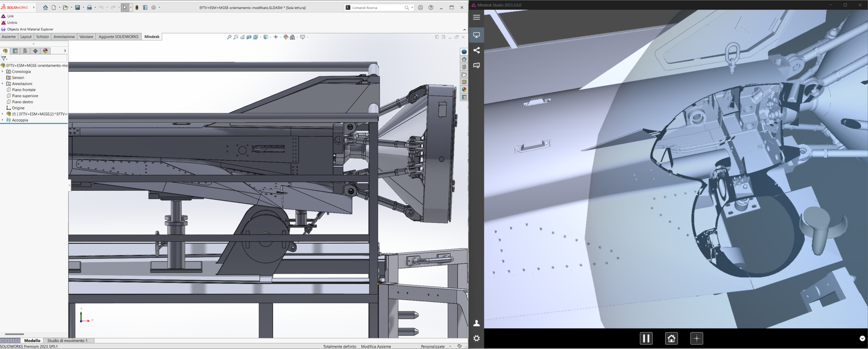The height and width of the screenshot is (349, 868).
Task: Switch to the Valutare tab
Action: (x=86, y=37)
